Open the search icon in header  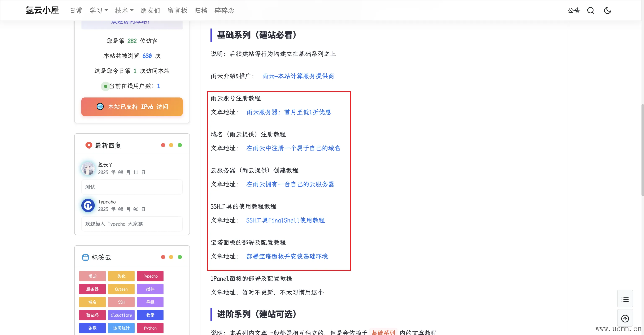pyautogui.click(x=591, y=10)
